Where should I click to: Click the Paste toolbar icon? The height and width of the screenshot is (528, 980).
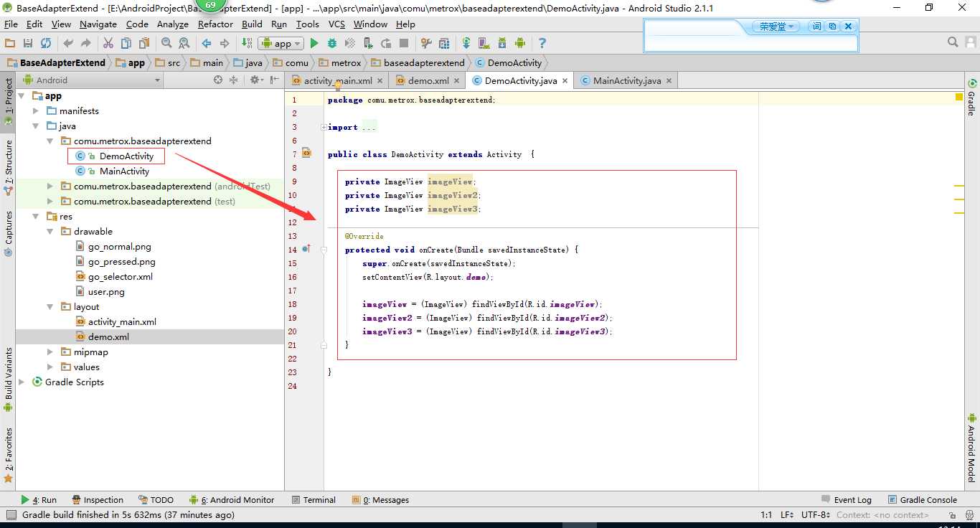144,43
